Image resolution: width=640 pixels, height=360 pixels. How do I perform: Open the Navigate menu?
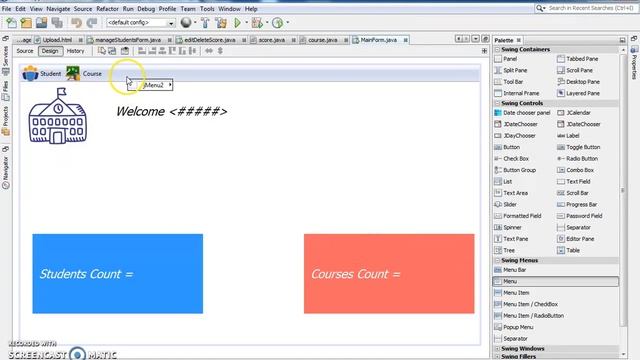pyautogui.click(x=58, y=9)
